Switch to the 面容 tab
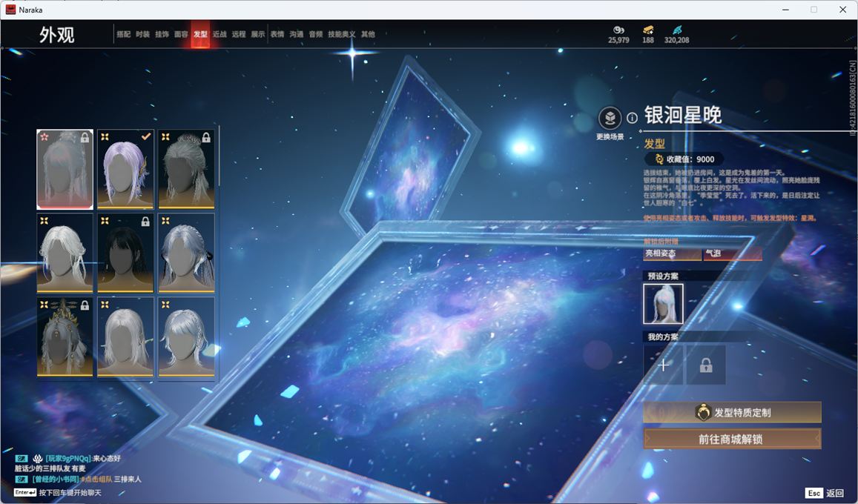Image resolution: width=858 pixels, height=504 pixels. coord(181,34)
